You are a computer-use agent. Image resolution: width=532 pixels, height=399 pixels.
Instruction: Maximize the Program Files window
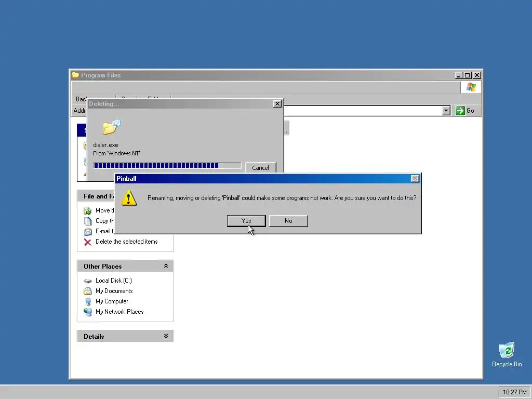coord(467,75)
